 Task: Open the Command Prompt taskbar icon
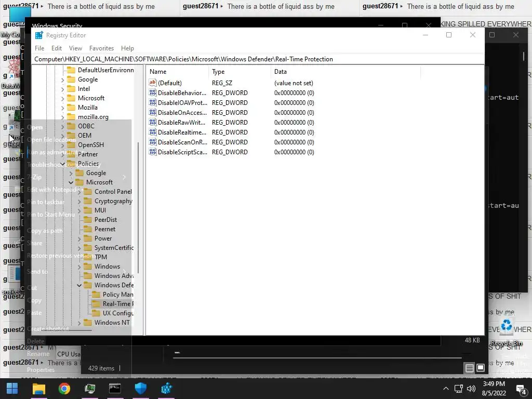(115, 389)
